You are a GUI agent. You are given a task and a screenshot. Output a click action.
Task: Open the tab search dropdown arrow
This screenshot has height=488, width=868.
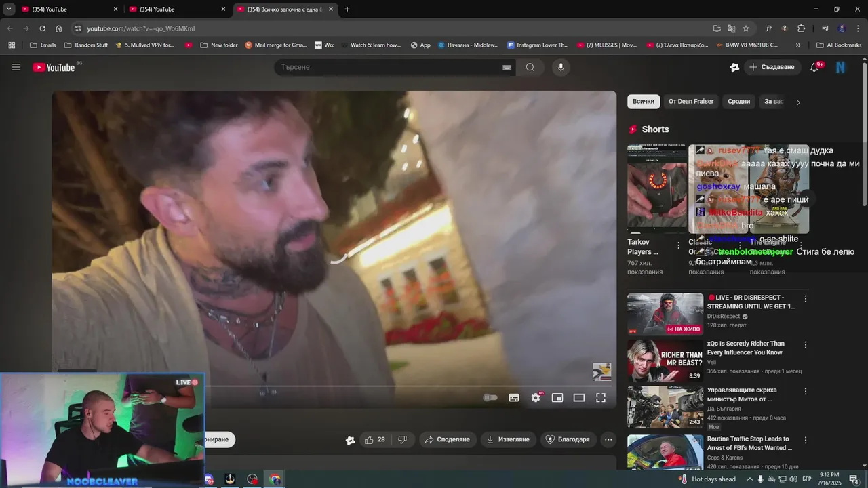pos(9,9)
